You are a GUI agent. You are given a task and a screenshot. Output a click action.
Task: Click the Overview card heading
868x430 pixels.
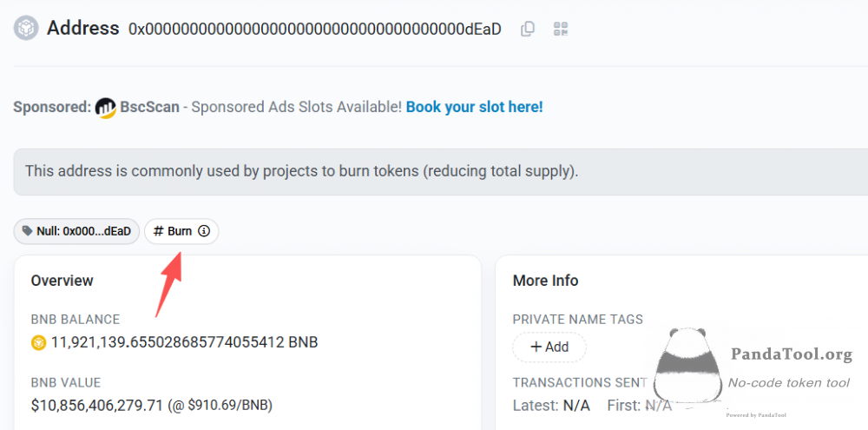point(62,281)
